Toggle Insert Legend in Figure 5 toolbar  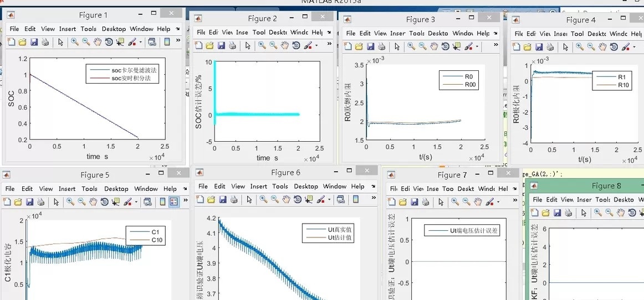tap(174, 201)
